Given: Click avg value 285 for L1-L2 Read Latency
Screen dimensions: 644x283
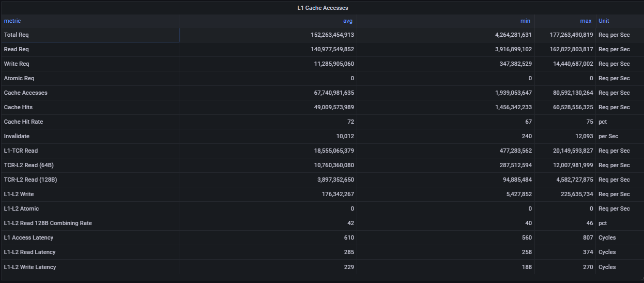Looking at the screenshot, I should [349, 252].
